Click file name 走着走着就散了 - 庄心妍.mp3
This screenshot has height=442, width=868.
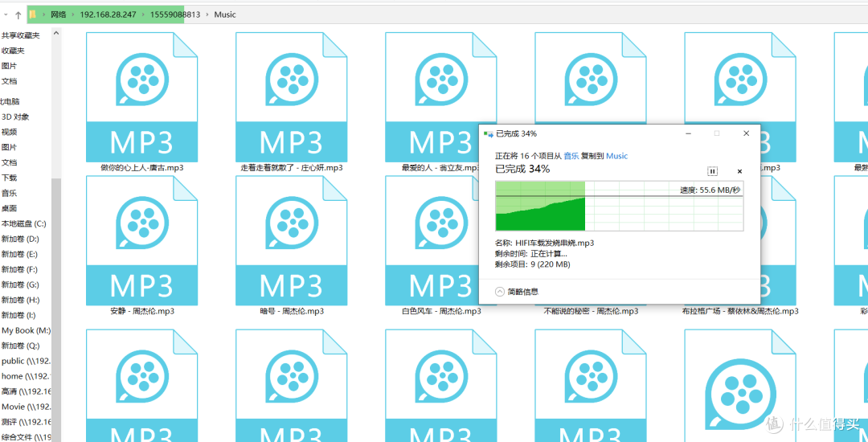point(292,168)
